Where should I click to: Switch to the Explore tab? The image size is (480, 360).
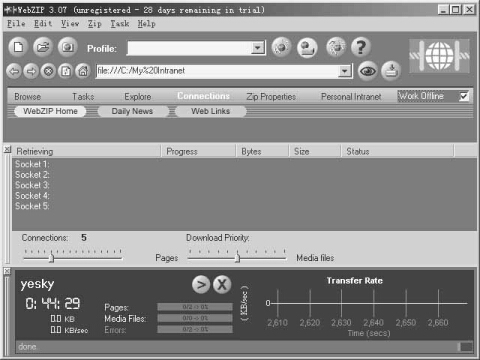(x=138, y=97)
